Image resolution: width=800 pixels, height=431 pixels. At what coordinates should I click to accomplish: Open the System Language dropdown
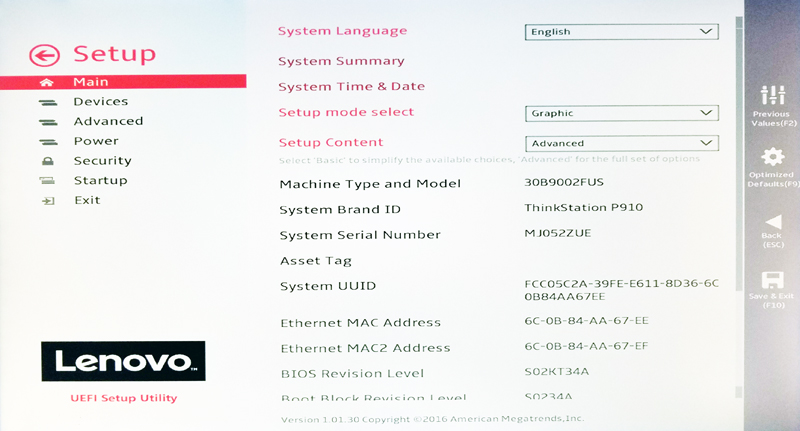pos(621,32)
